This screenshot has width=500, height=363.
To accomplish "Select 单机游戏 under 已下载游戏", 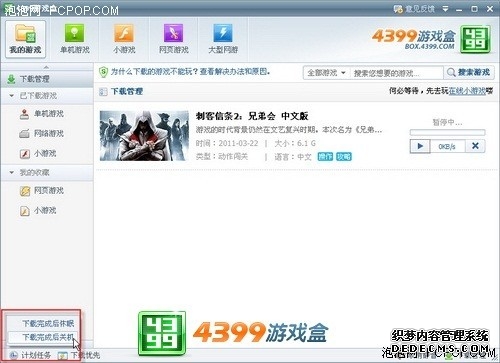I will tap(42, 114).
